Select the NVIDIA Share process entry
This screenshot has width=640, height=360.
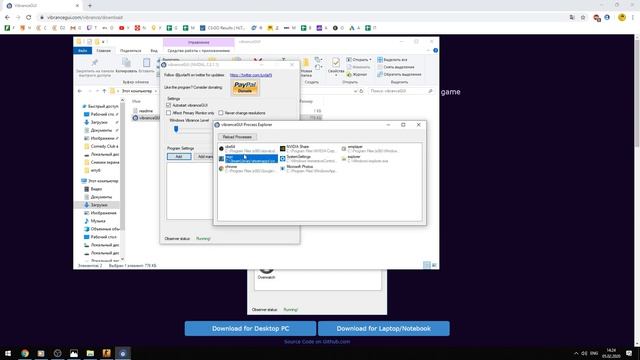(x=309, y=149)
